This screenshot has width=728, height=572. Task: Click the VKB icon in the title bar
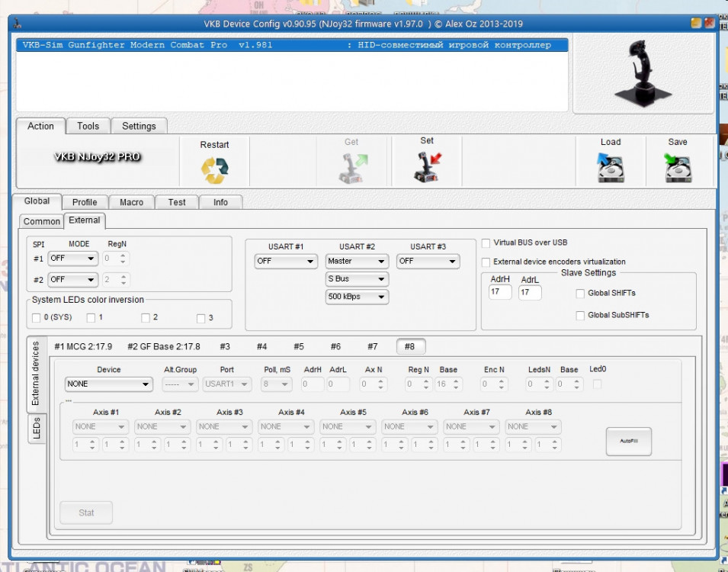point(17,24)
